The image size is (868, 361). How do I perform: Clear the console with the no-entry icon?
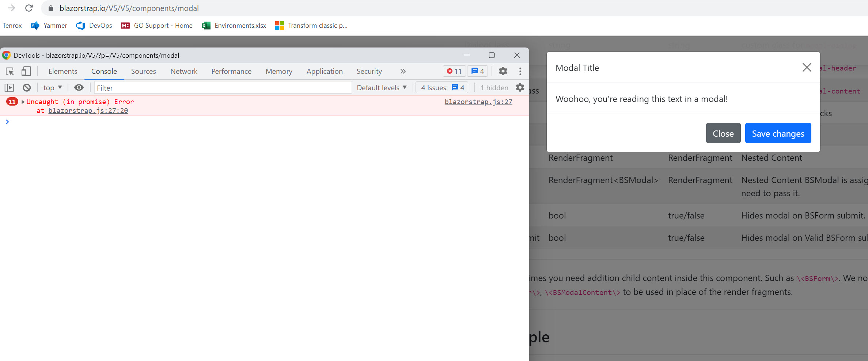pos(27,87)
